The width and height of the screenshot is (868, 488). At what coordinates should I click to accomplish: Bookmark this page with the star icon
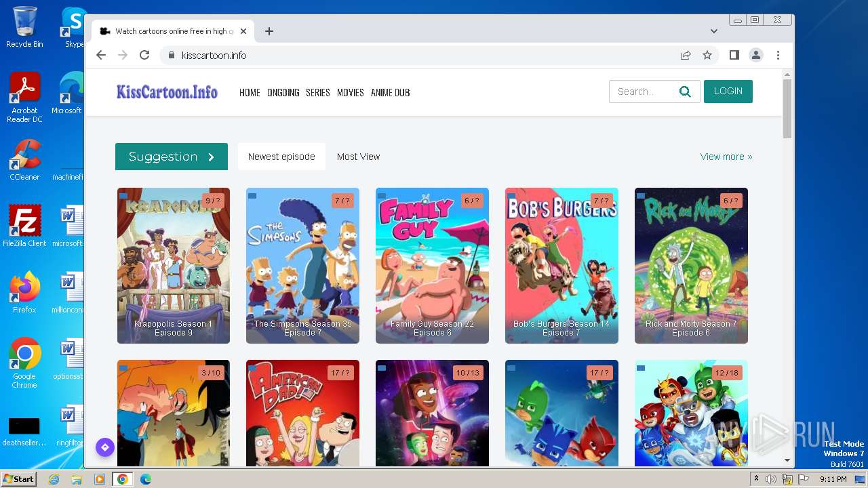707,56
